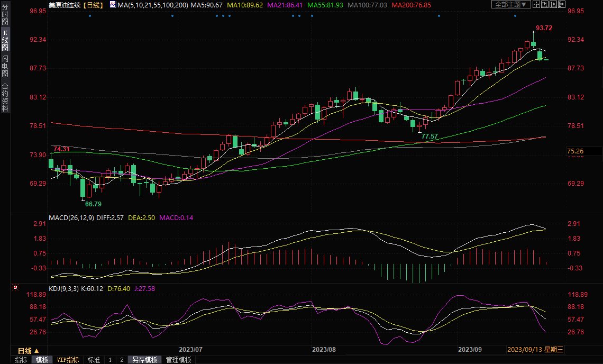Select the 指标 bottom tab
603x364 pixels.
tap(21, 360)
